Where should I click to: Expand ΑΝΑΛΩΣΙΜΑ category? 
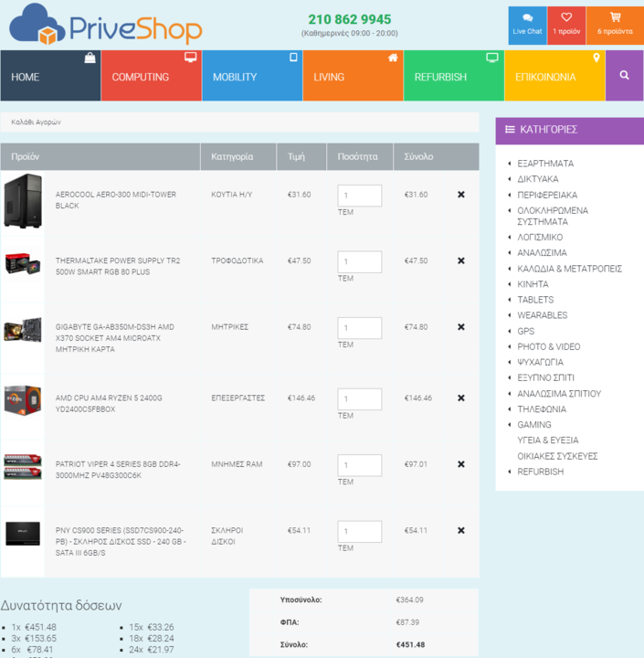click(x=542, y=253)
